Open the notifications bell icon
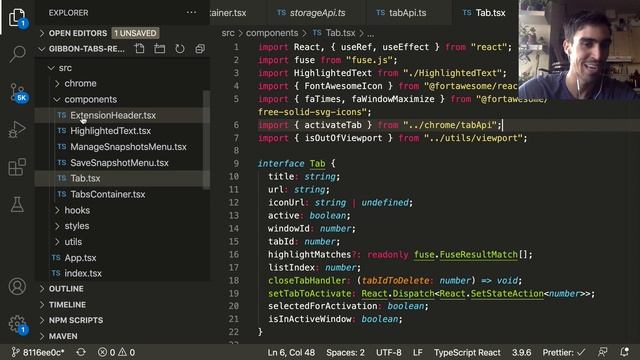640x360 pixels. [x=624, y=352]
